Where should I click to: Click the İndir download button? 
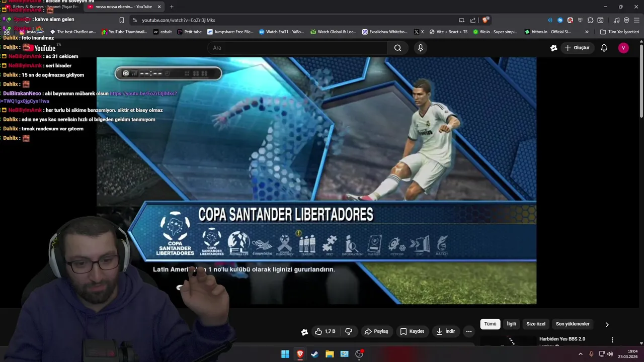click(x=446, y=331)
